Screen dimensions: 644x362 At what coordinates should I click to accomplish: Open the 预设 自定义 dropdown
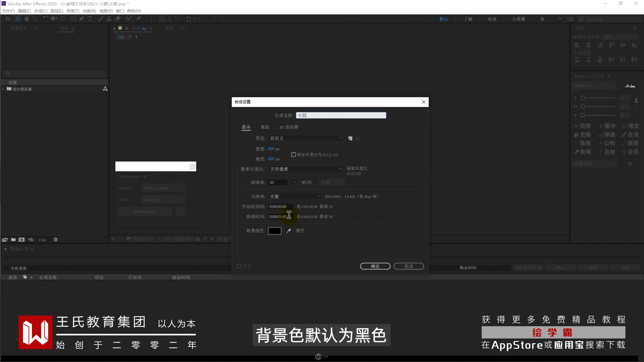(x=305, y=138)
